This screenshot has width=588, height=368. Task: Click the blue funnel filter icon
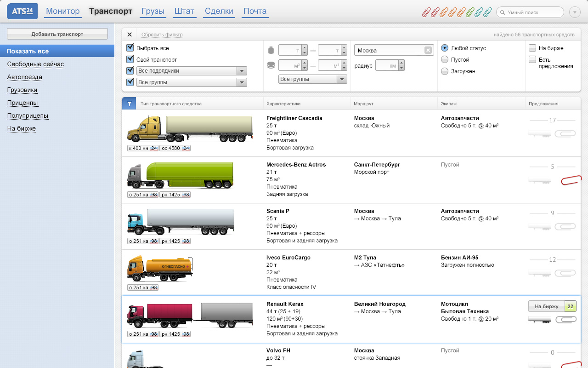(129, 103)
